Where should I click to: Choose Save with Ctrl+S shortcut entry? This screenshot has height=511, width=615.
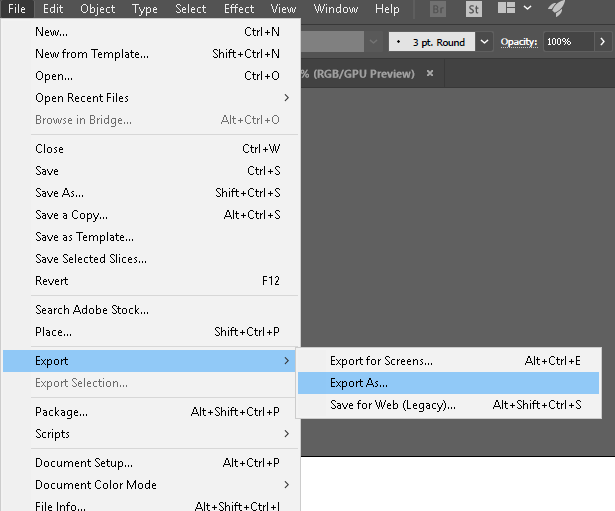150,171
